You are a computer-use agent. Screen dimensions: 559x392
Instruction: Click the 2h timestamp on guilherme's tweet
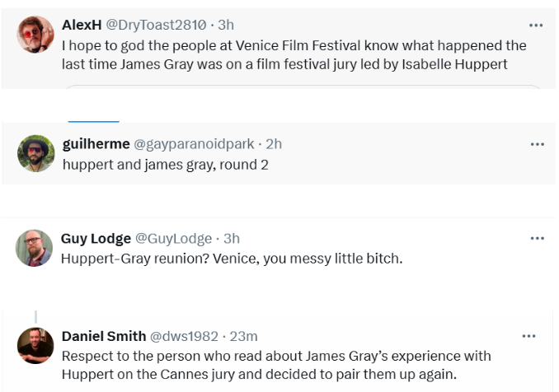click(274, 143)
